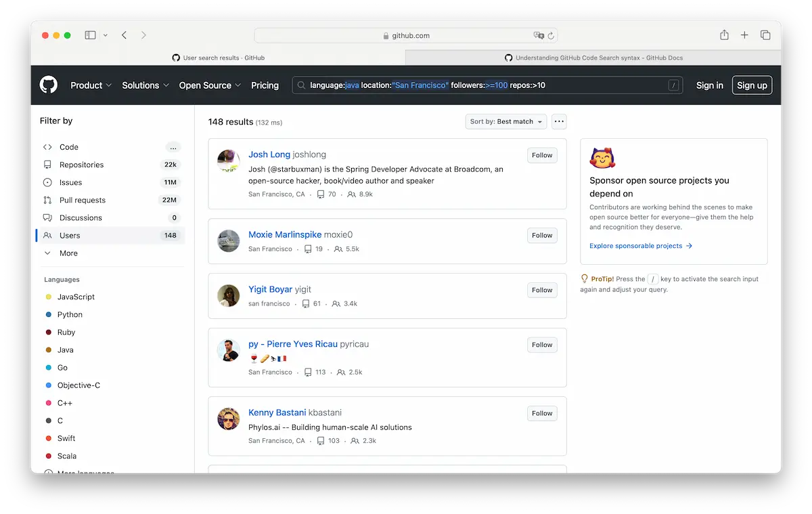Click the Users filter icon
The height and width of the screenshot is (514, 812).
coord(46,235)
